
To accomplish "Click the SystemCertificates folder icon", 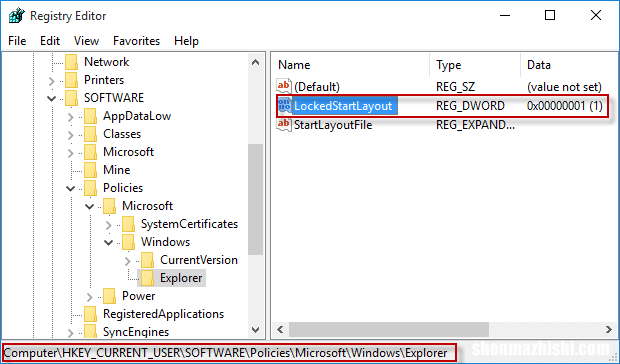I will click(129, 224).
